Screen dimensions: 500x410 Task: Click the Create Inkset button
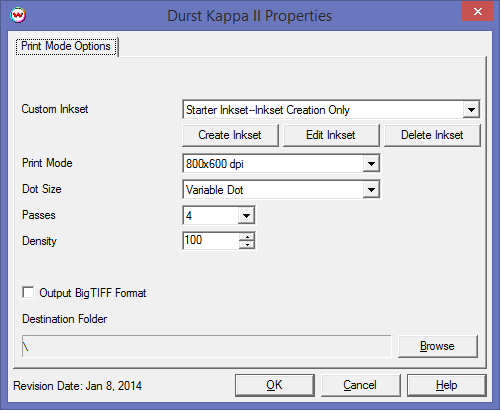click(230, 135)
